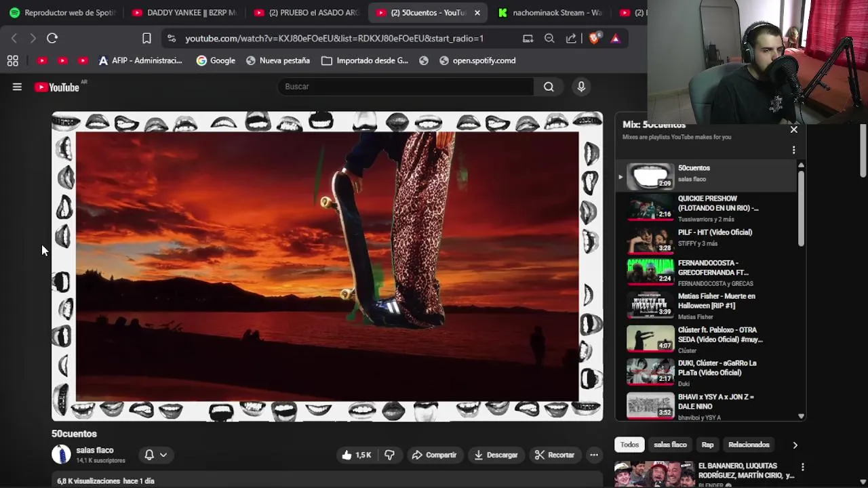Image resolution: width=868 pixels, height=488 pixels.
Task: Click the Buscar search field
Action: pyautogui.click(x=406, y=87)
